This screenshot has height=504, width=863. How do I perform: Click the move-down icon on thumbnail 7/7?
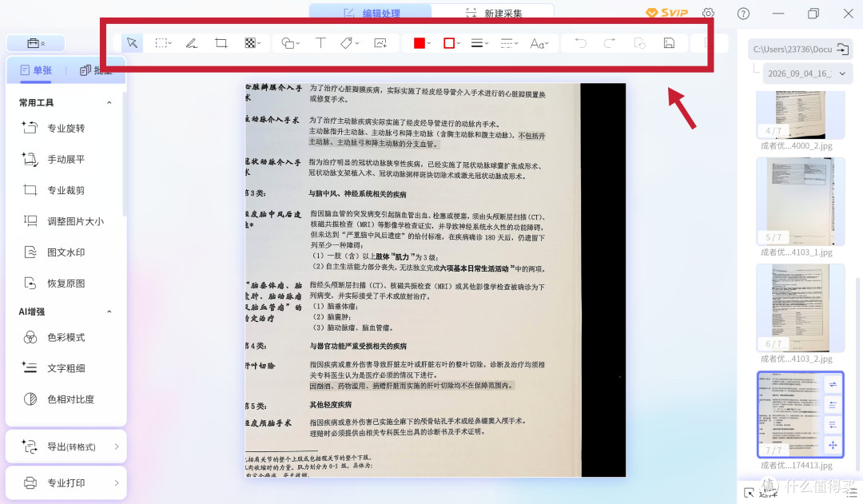[x=833, y=425]
